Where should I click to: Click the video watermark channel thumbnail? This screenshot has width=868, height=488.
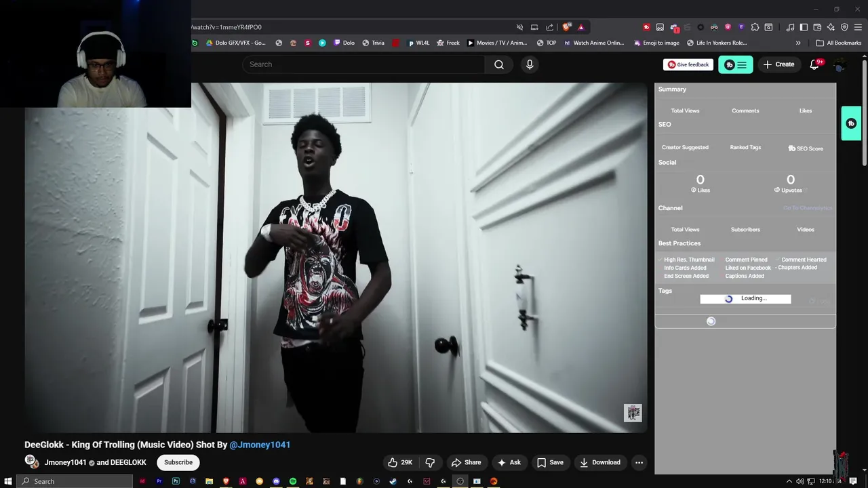(x=633, y=413)
